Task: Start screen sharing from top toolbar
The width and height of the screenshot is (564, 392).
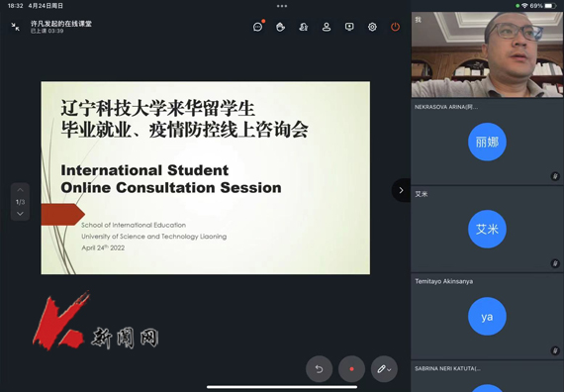Action: click(349, 27)
